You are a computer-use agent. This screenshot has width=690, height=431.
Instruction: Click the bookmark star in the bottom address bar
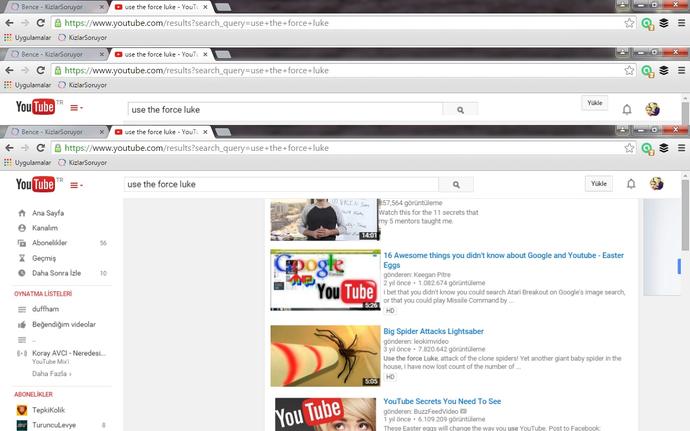tap(629, 148)
